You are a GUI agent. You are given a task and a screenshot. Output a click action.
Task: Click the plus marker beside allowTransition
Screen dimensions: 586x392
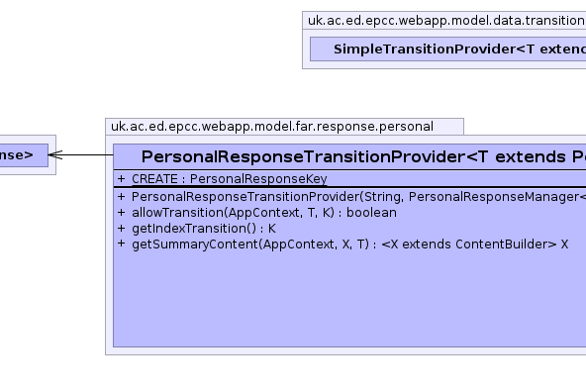(x=121, y=212)
